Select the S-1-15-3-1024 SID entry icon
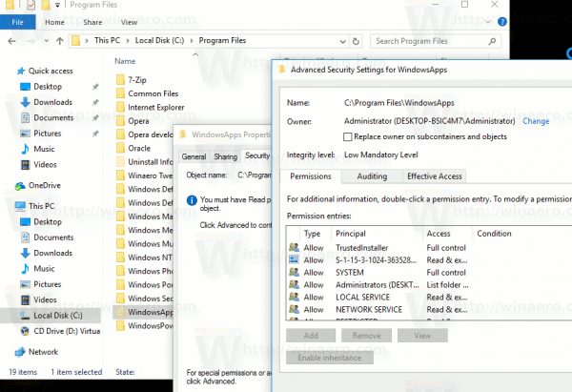Screen dimensions: 572x392 294,259
